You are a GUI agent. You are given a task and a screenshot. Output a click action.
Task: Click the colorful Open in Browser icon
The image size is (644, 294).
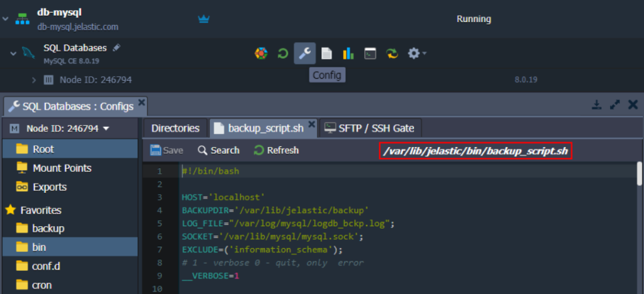(x=261, y=53)
